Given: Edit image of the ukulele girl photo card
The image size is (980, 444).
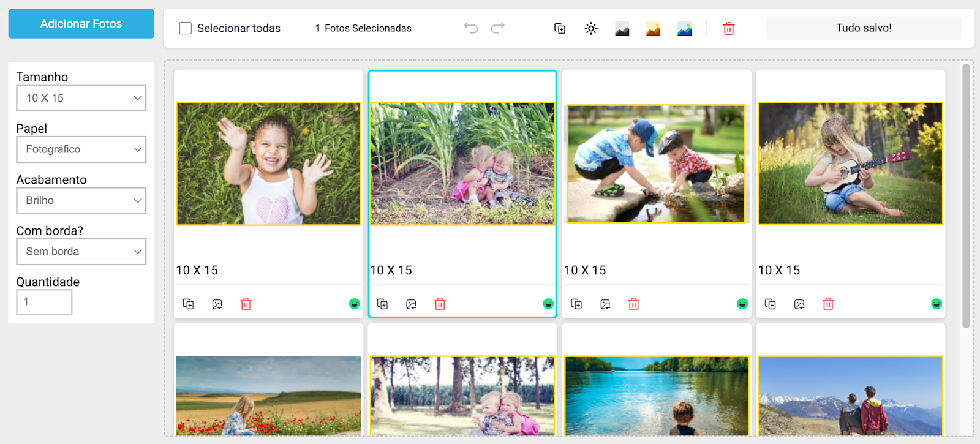Looking at the screenshot, I should click(799, 304).
